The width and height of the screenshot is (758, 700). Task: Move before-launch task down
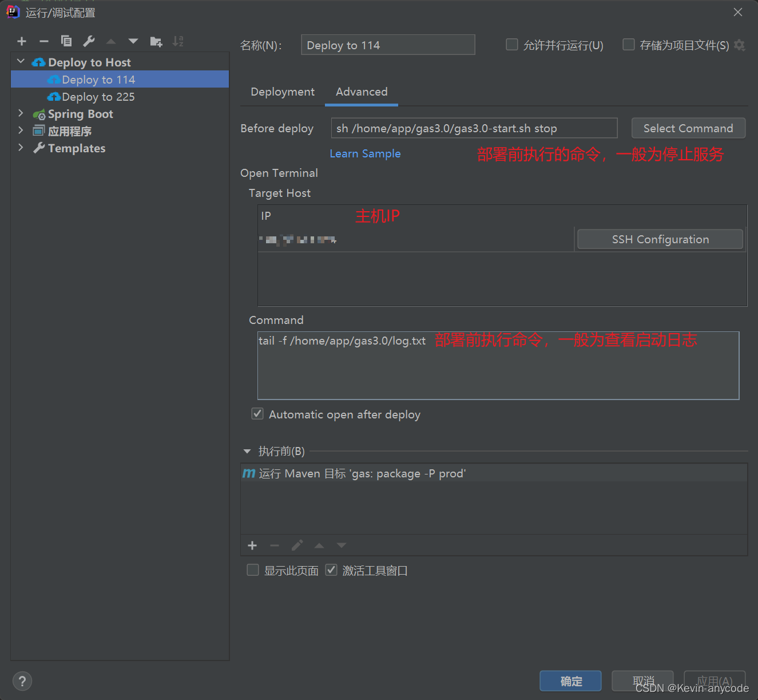(342, 545)
